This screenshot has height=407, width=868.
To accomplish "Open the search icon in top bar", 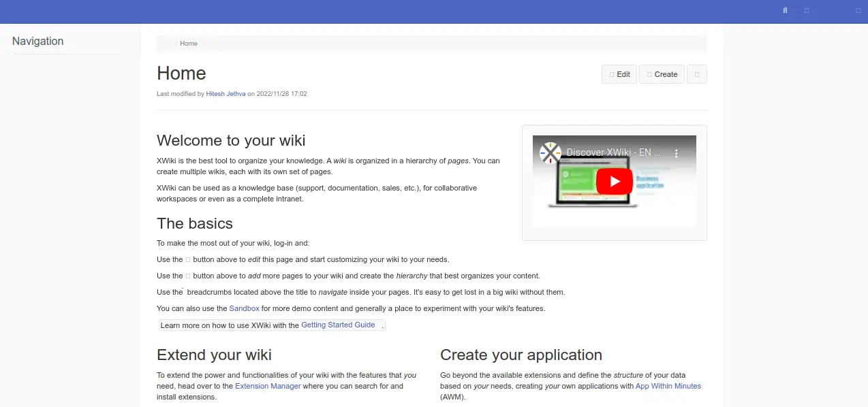I will pyautogui.click(x=786, y=11).
